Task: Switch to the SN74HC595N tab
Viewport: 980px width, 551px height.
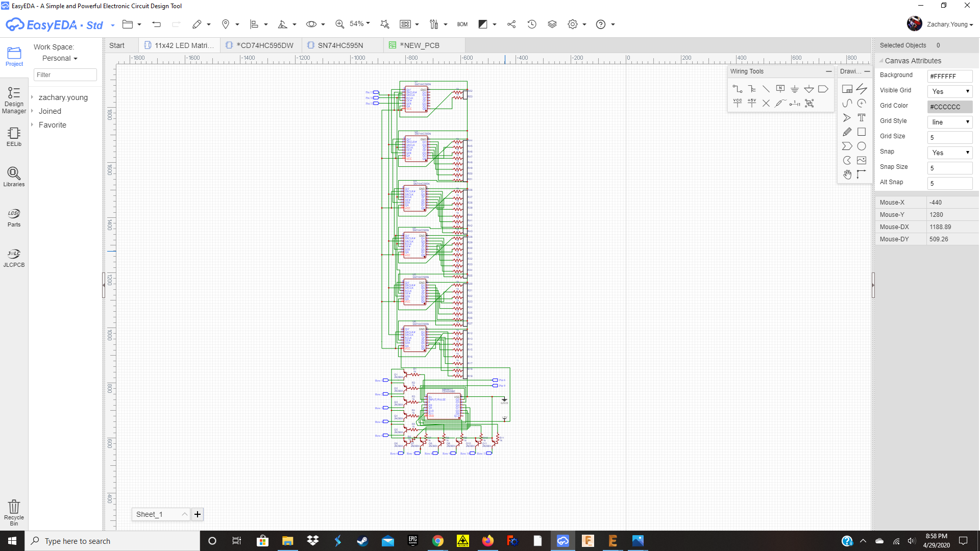Action: (340, 45)
